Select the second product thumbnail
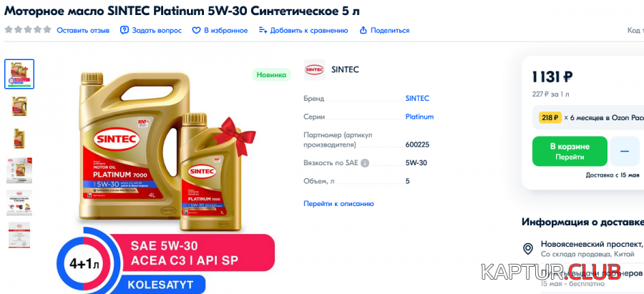Image resolution: width=644 pixels, height=294 pixels. pos(19,107)
